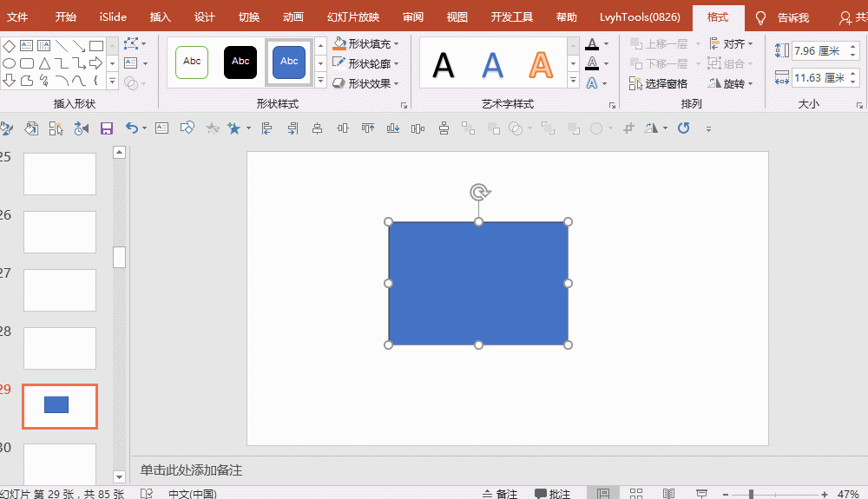Switch to the Animations tab
868x499 pixels.
(x=293, y=17)
